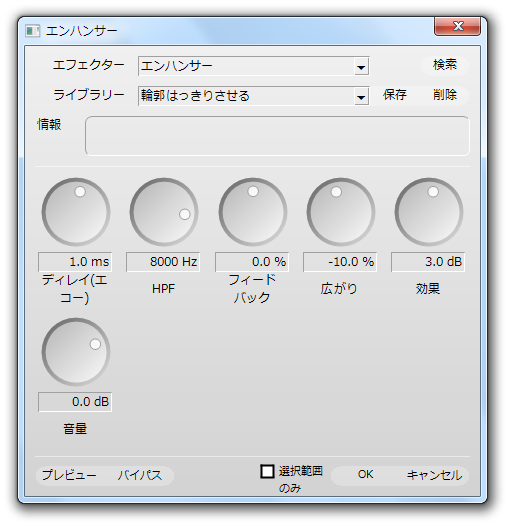509x524 pixels.
Task: Click the フィードバック feedback knob
Action: tap(253, 212)
